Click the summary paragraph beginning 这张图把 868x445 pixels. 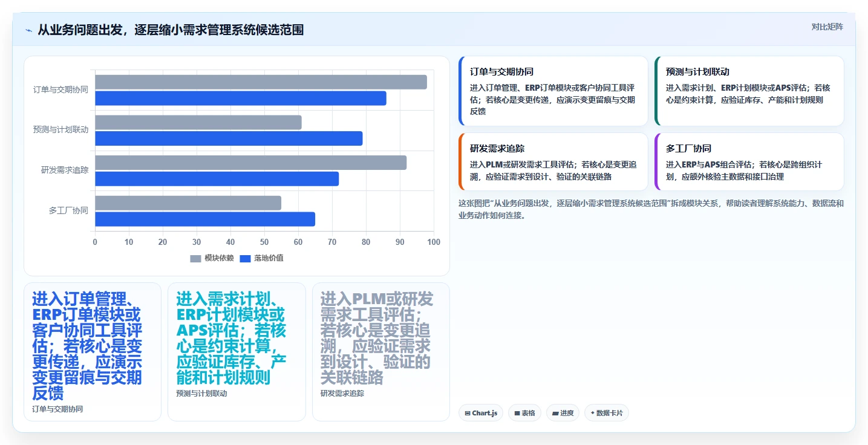tap(651, 209)
